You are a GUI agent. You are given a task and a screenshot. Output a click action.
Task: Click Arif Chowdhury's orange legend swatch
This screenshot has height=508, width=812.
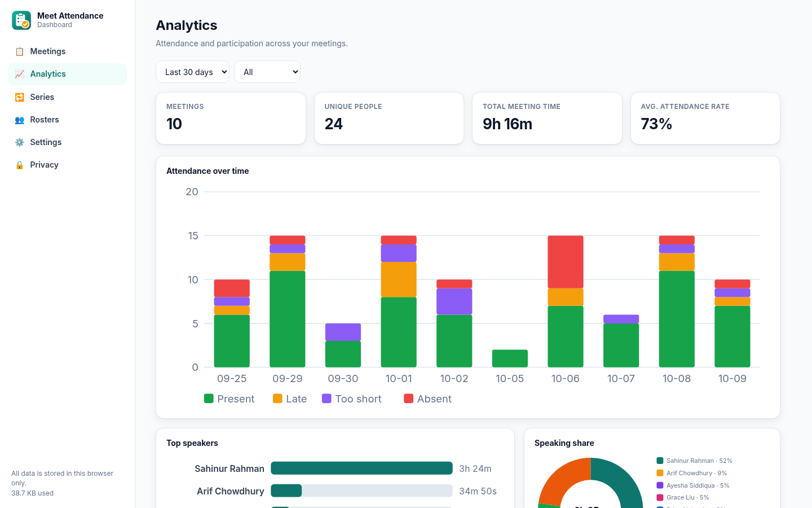click(x=660, y=473)
